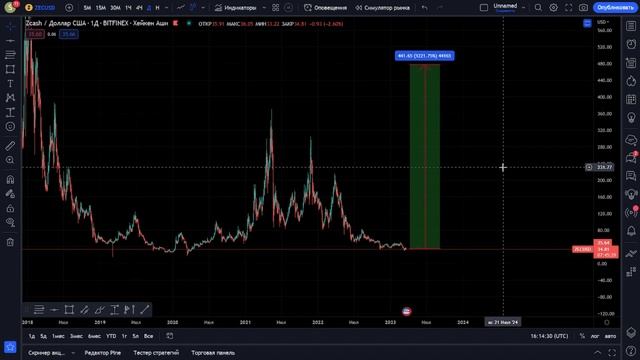Open the calendar icon in right sidebar
The height and width of the screenshot is (360, 640).
click(x=631, y=99)
